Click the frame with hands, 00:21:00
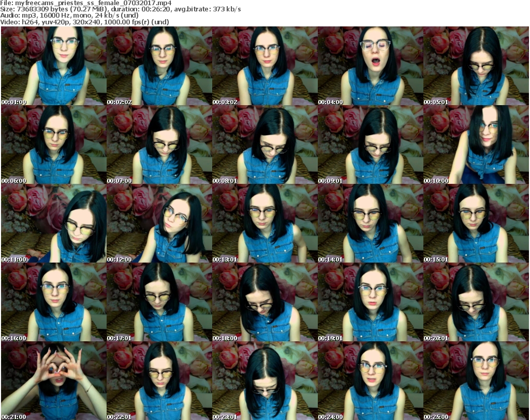 pos(54,381)
